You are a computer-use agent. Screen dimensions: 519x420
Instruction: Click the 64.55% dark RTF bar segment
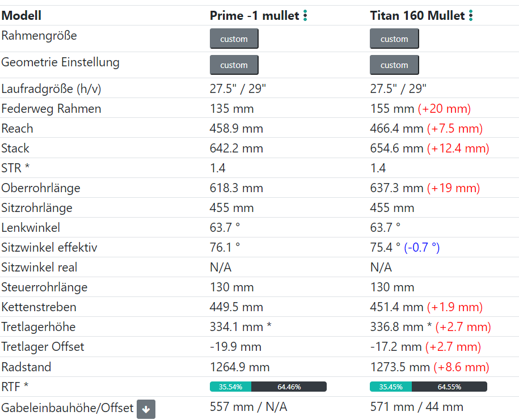tap(449, 387)
